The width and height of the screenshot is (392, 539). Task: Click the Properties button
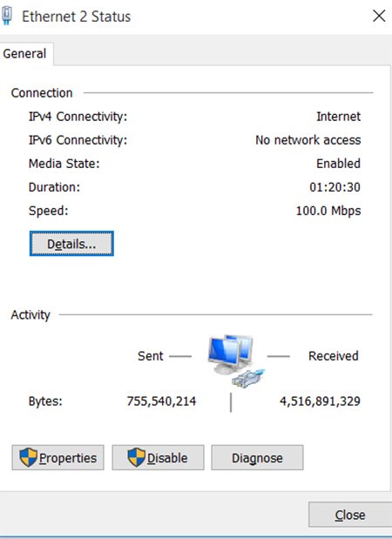pos(57,457)
